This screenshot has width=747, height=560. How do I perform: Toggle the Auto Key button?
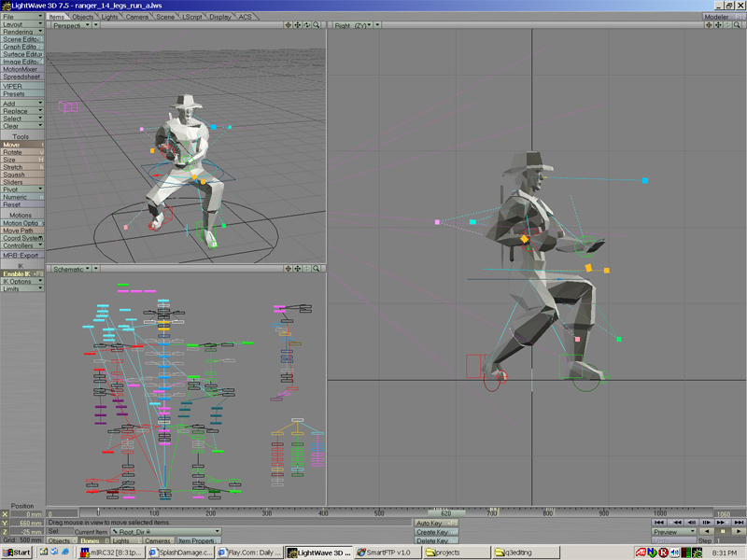click(x=435, y=523)
